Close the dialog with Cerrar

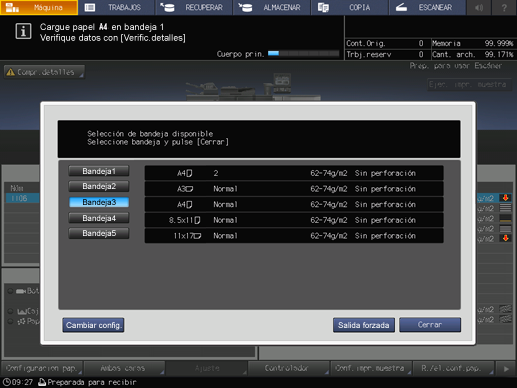430,325
